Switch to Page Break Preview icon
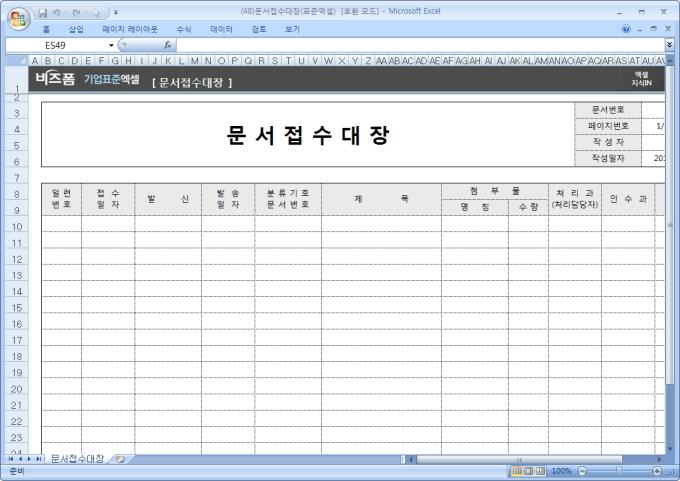680x481 pixels. [x=540, y=471]
